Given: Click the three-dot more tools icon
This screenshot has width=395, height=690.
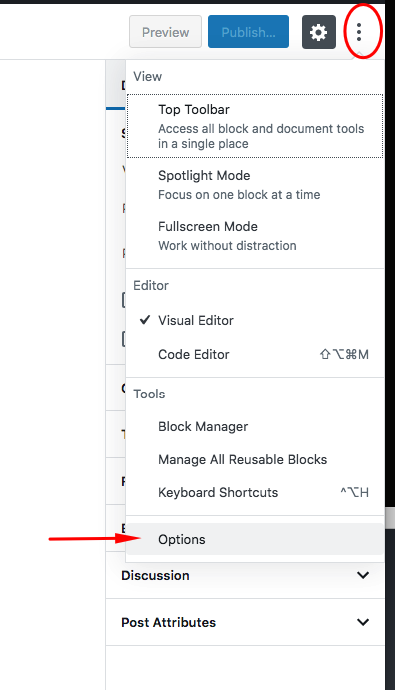Looking at the screenshot, I should click(359, 32).
